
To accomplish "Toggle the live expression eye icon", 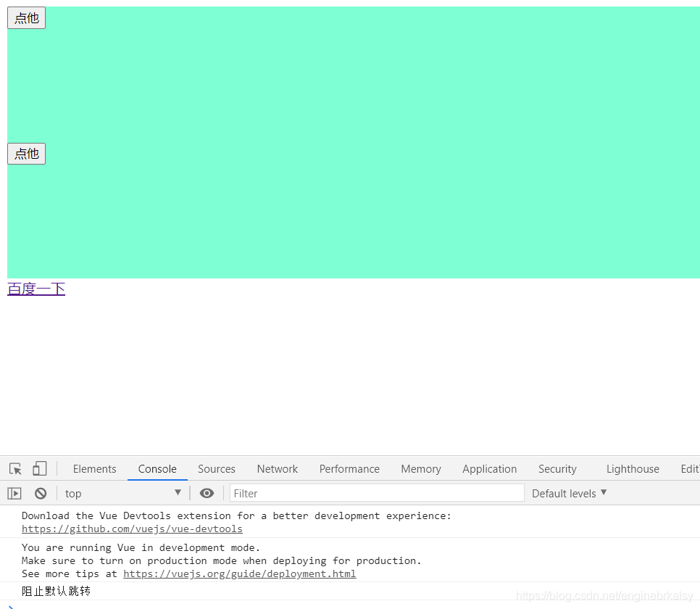I will (207, 493).
